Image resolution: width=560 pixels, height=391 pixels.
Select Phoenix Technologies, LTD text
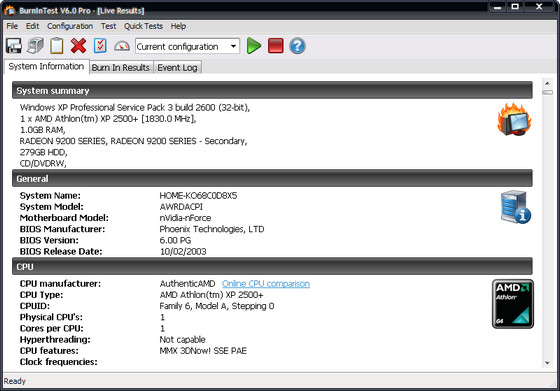[x=212, y=229]
